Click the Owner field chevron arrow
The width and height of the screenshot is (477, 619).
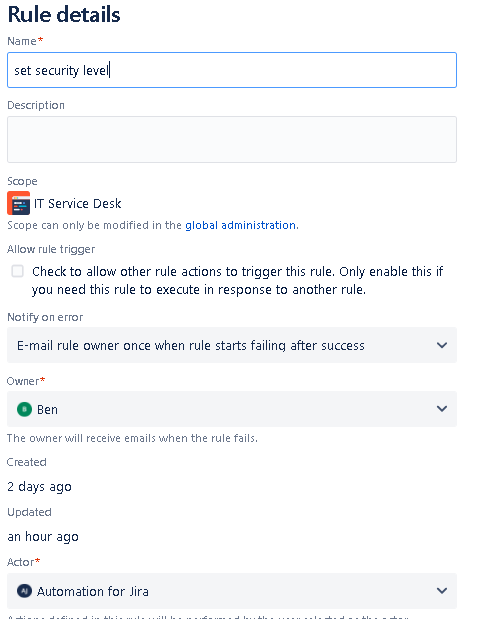pyautogui.click(x=442, y=409)
